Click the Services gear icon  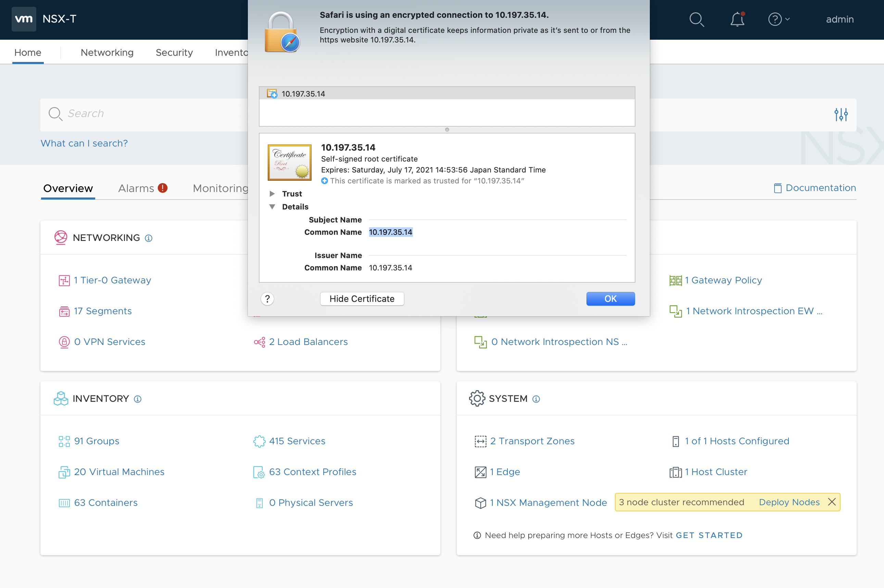point(259,442)
